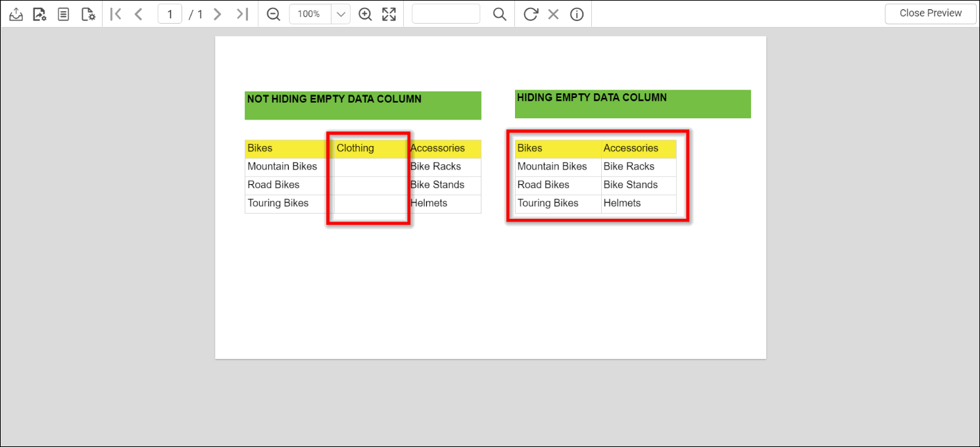Screen dimensions: 980x447
Task: Expand the zoom level dropdown arrow
Action: [x=340, y=14]
